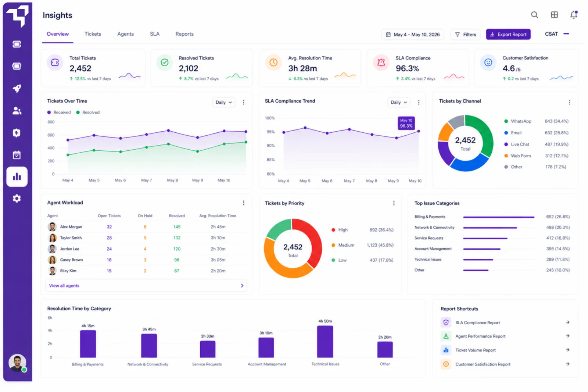This screenshot has width=588, height=392.
Task: Toggle Resolved series in chart legend
Action: 88,113
